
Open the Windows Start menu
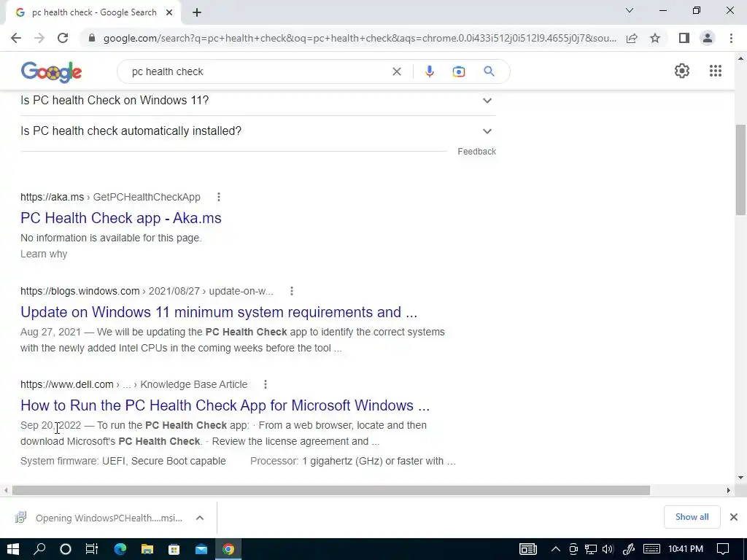(13, 549)
